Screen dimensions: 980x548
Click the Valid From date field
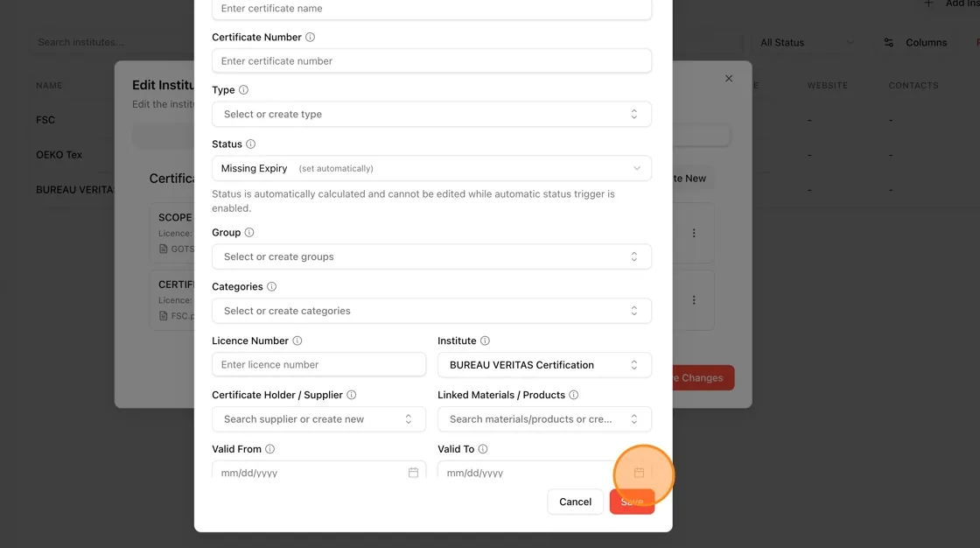[x=318, y=470]
